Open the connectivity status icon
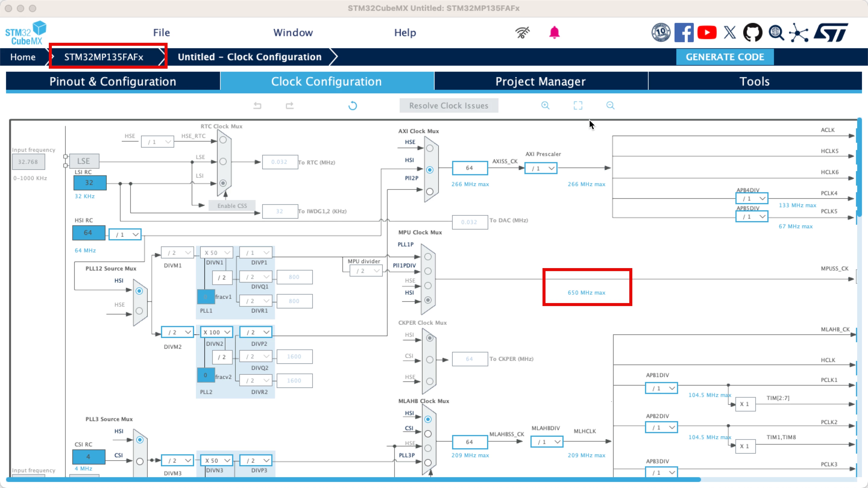 pyautogui.click(x=522, y=33)
